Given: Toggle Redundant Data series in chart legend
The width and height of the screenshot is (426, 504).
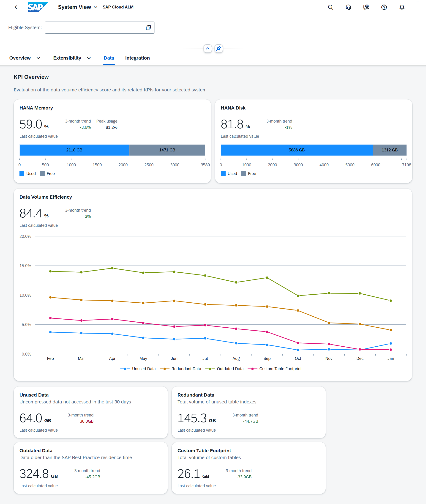Looking at the screenshot, I should (180, 369).
